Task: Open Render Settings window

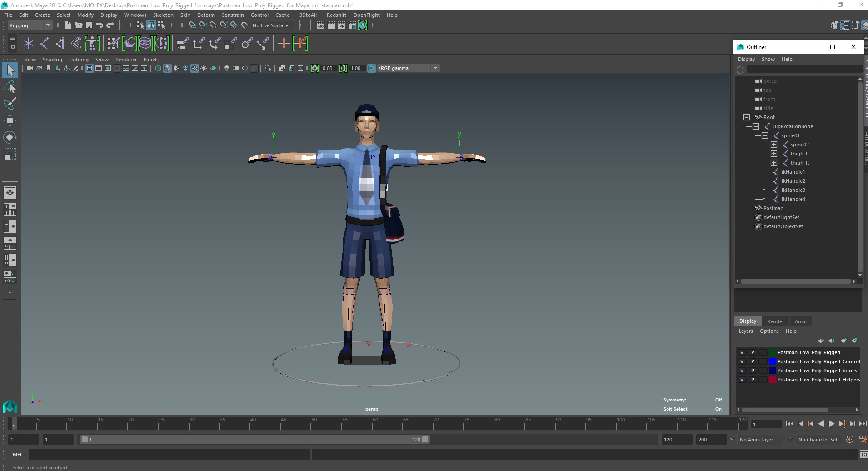Action: coord(352,25)
